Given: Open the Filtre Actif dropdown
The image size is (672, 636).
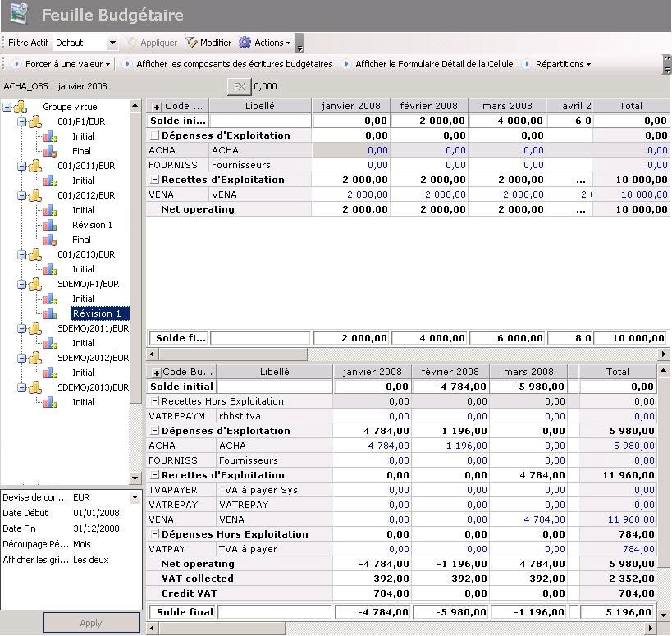Looking at the screenshot, I should coord(112,43).
